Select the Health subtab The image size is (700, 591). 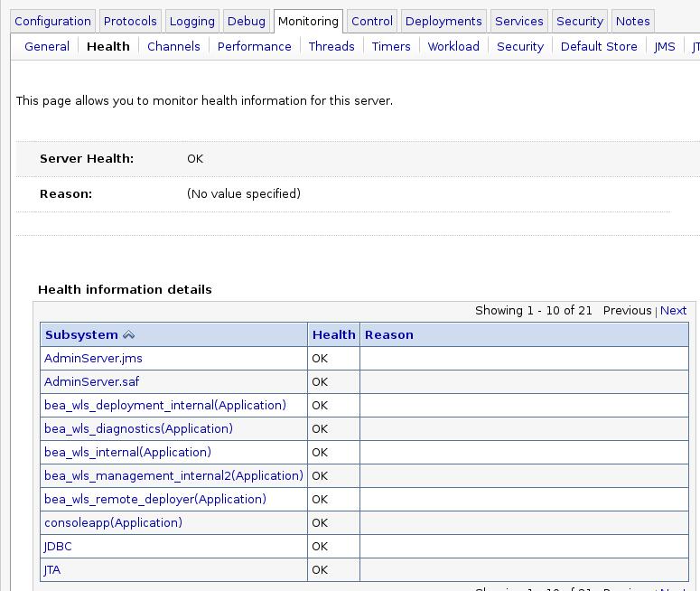click(108, 46)
